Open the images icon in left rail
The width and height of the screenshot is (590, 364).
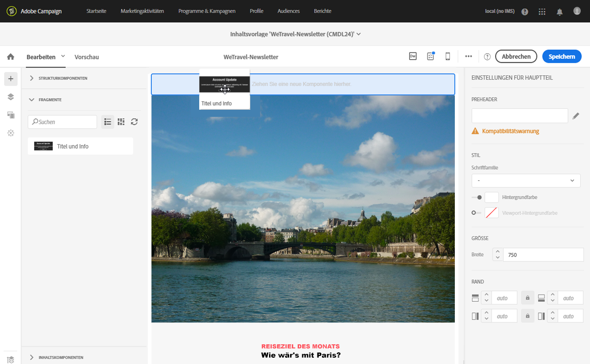11,115
